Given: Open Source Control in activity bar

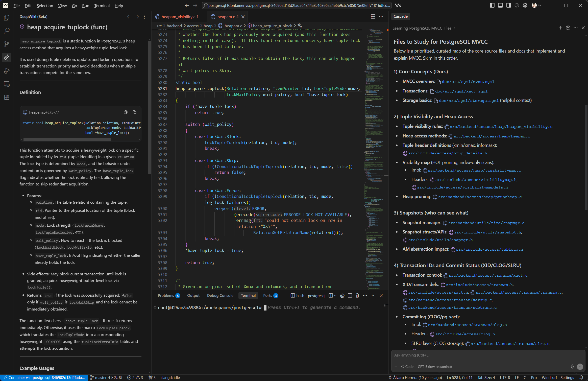Looking at the screenshot, I should tap(7, 44).
